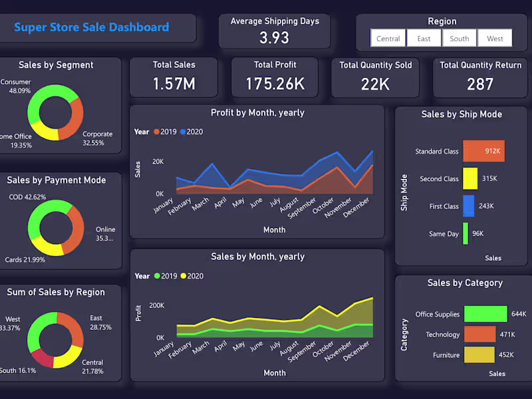Click the Total Quantity Return 287 value
This screenshot has height=399, width=532.
[x=480, y=84]
